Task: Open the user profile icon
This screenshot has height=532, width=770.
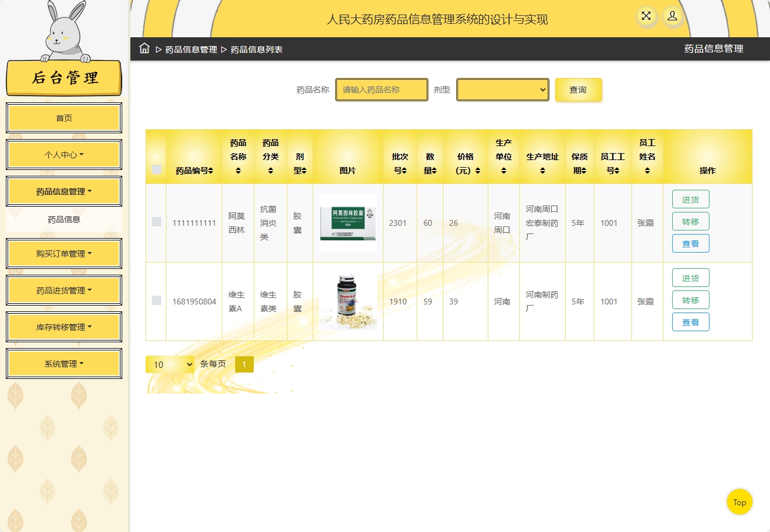Action: (672, 16)
